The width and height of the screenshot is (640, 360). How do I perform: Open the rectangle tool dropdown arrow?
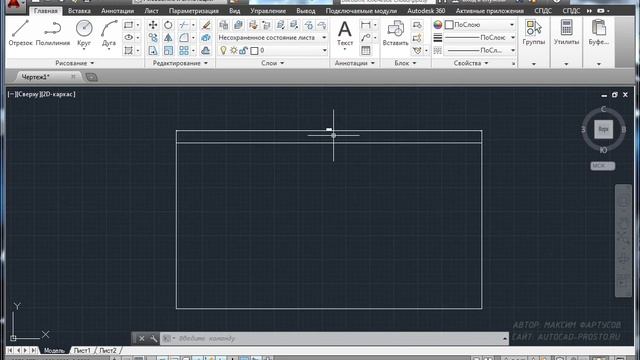(x=138, y=25)
